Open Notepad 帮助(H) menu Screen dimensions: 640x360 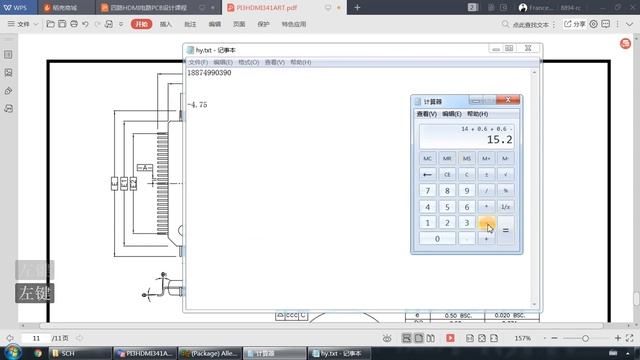pyautogui.click(x=300, y=62)
